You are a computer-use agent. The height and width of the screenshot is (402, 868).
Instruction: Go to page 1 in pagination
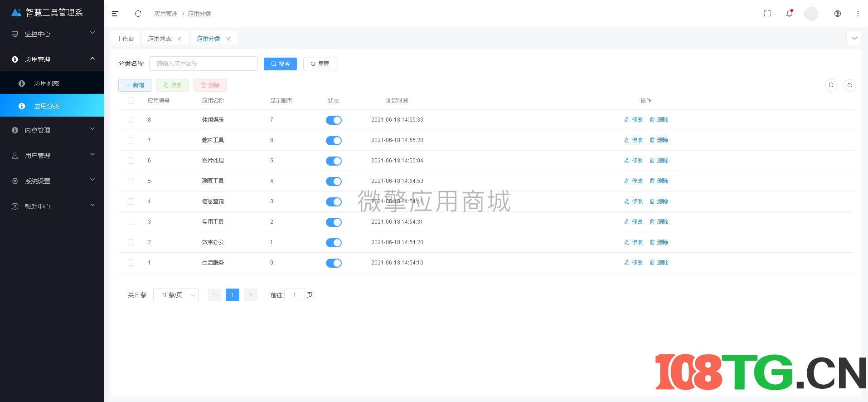coord(233,295)
